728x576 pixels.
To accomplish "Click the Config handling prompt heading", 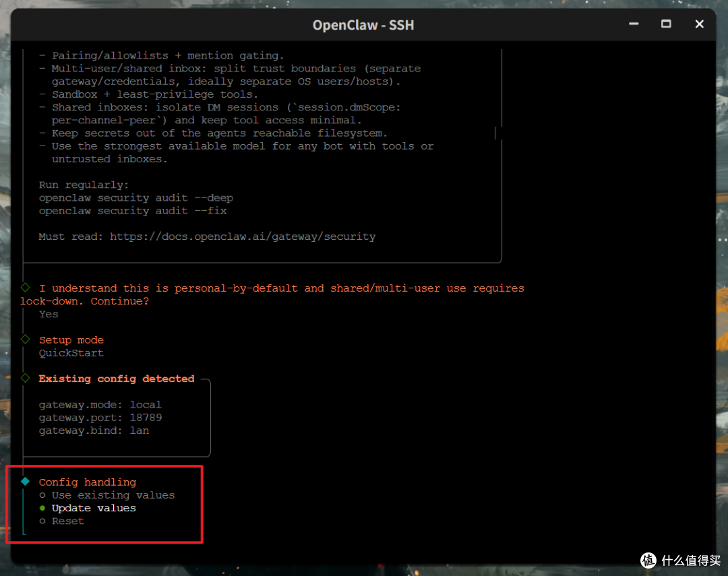I will coord(88,482).
